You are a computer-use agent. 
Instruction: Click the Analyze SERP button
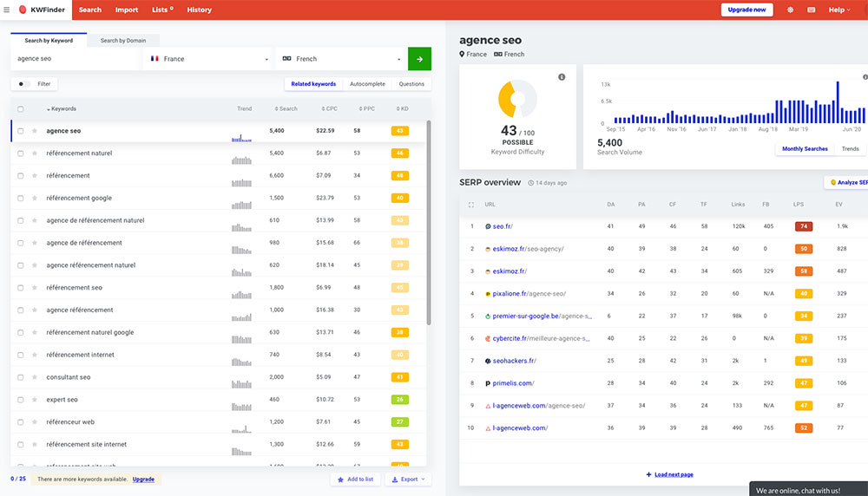[847, 182]
